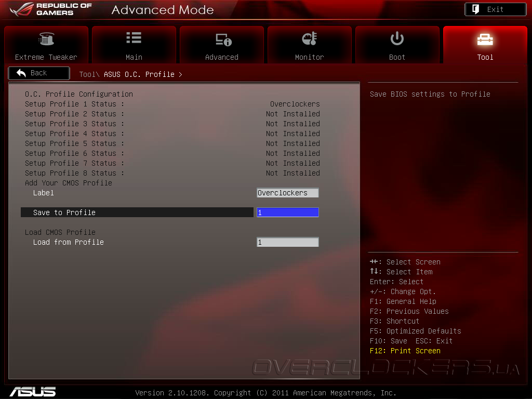Viewport: 532px width, 399px height.
Task: Click Setup Profile 7 Status row
Action: tap(172, 163)
